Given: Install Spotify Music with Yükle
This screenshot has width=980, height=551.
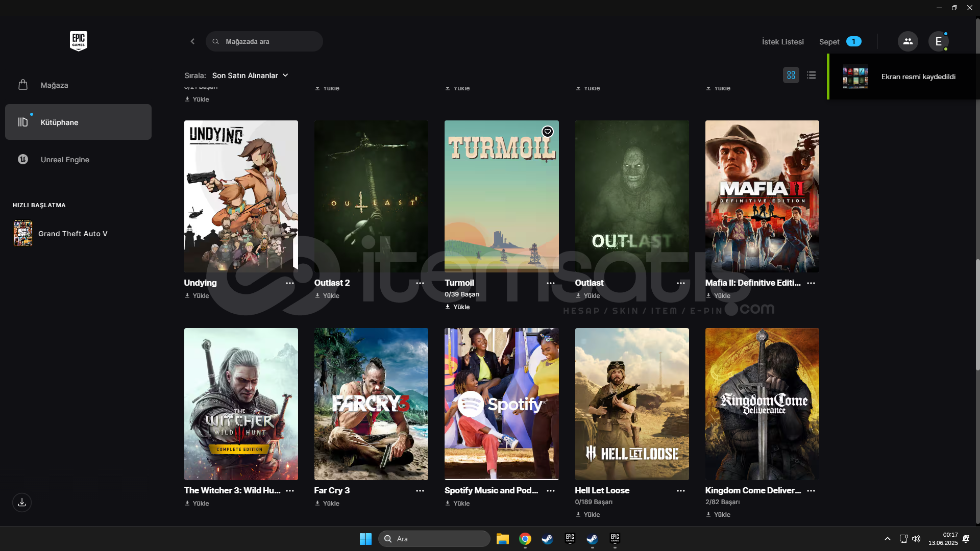Looking at the screenshot, I should (x=457, y=504).
